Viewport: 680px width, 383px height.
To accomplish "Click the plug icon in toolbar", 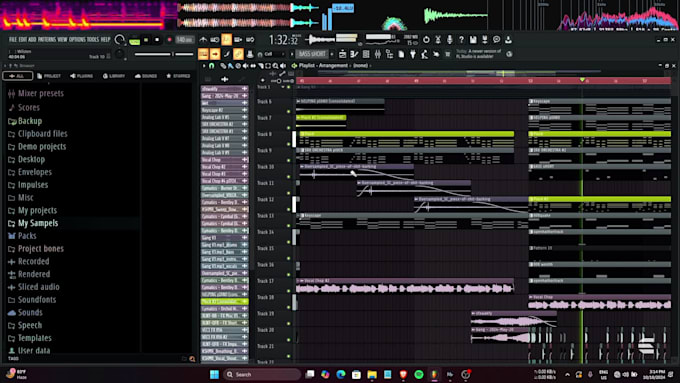I will 413,54.
